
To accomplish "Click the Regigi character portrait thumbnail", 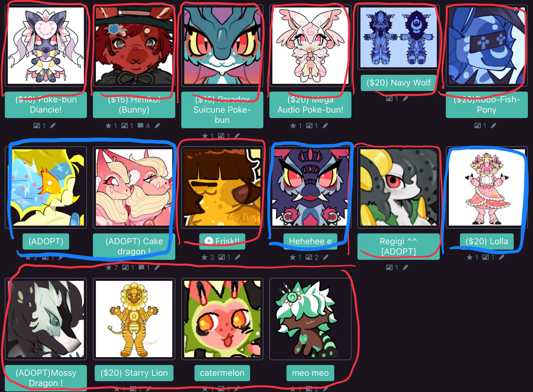I will tap(398, 187).
